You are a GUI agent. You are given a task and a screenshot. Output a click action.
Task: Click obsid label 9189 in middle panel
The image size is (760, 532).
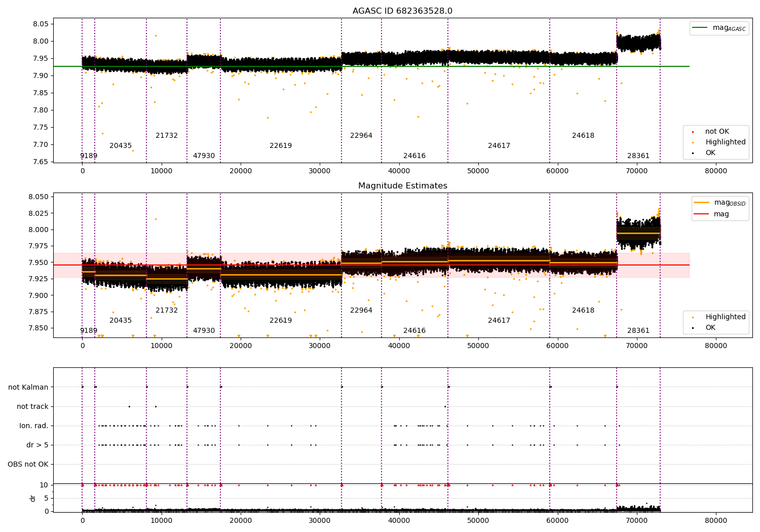pyautogui.click(x=89, y=331)
